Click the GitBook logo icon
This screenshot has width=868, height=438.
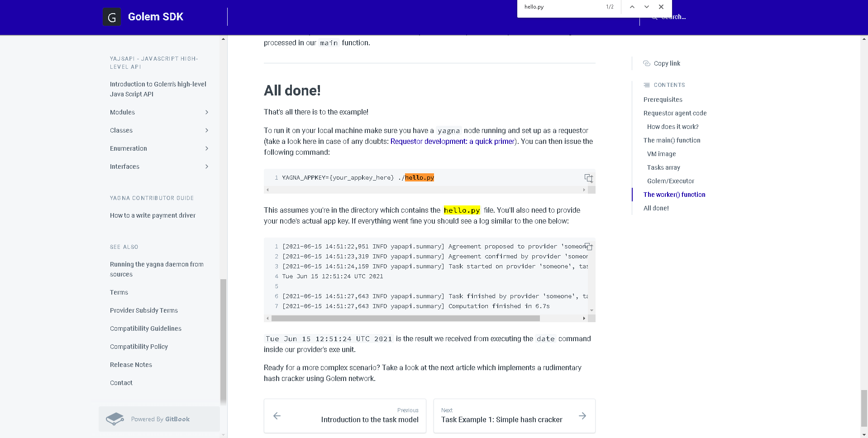(115, 419)
